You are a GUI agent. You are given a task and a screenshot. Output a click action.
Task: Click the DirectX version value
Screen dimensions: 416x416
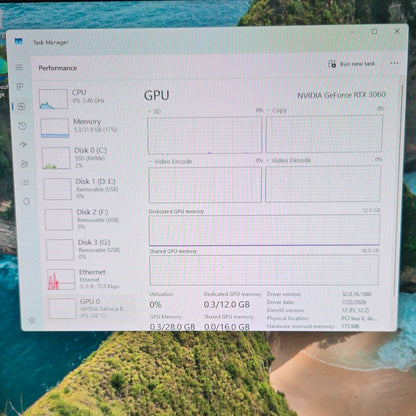coord(355,310)
